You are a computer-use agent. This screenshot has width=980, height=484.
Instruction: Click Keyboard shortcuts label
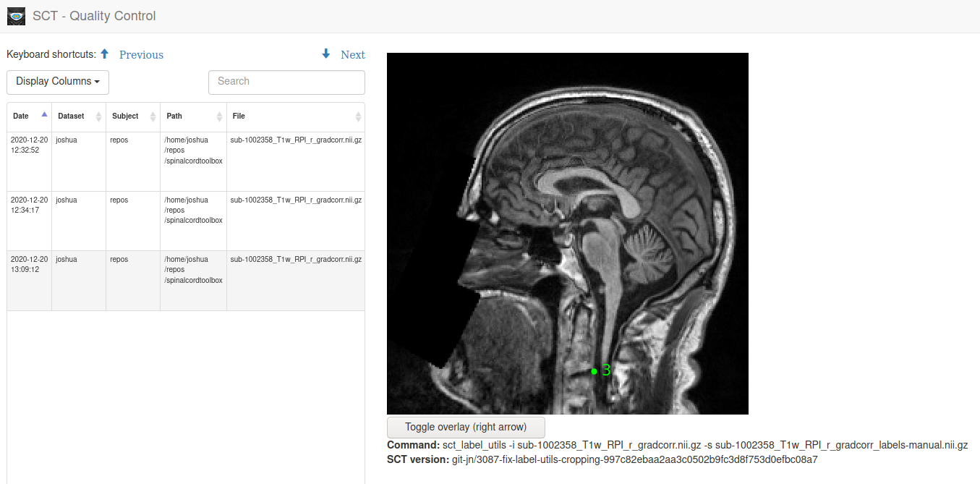51,54
